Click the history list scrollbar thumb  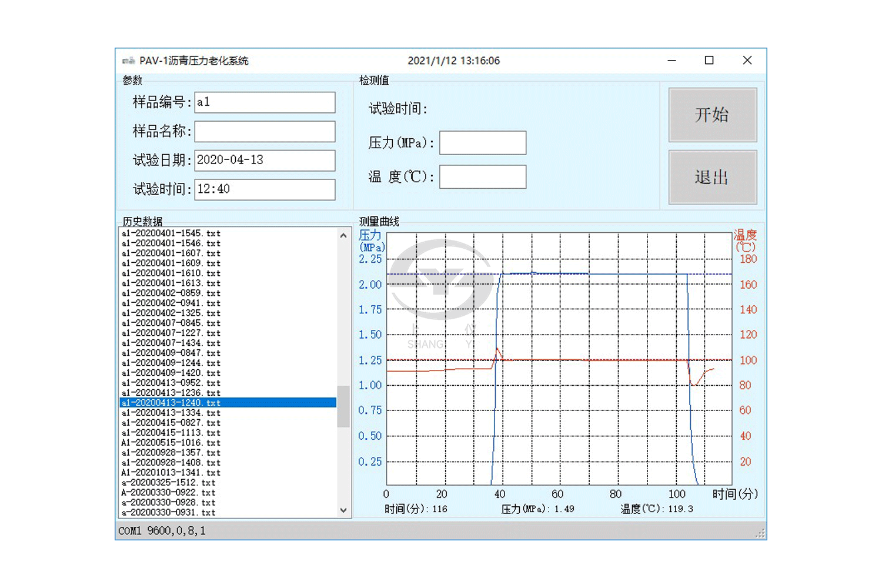(x=343, y=406)
